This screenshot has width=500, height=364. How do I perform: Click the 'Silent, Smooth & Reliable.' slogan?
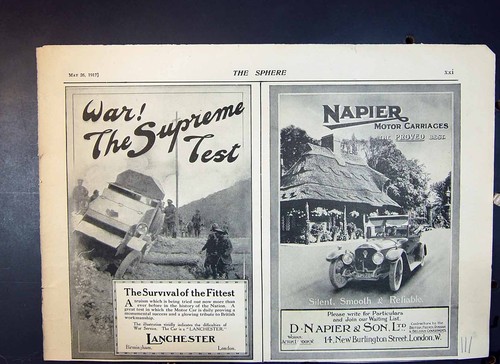click(366, 300)
